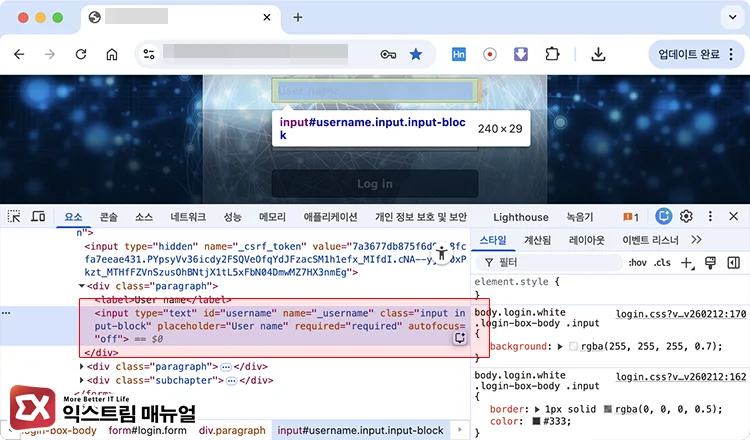
Task: Open the DevTools three-dot customize menu
Action: 710,217
